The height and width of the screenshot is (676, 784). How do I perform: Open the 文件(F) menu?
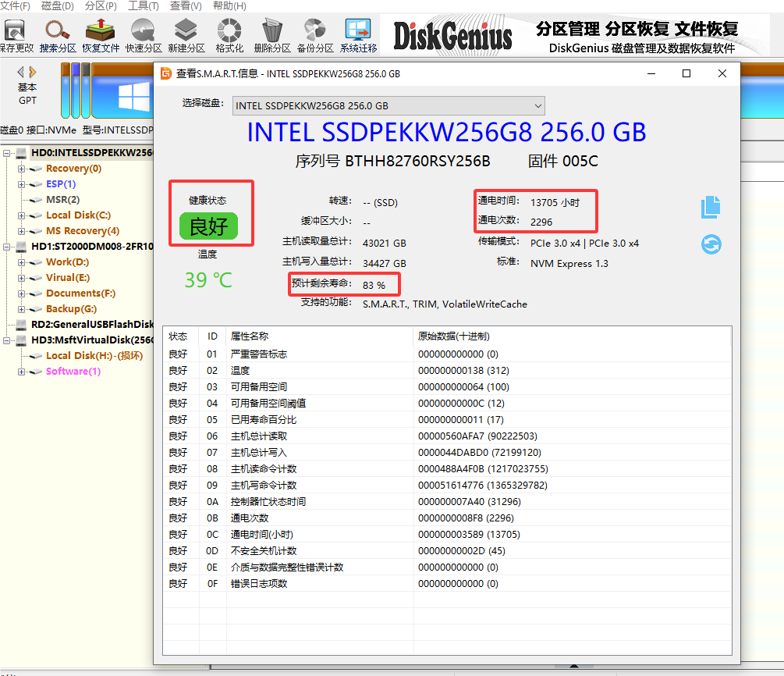15,6
